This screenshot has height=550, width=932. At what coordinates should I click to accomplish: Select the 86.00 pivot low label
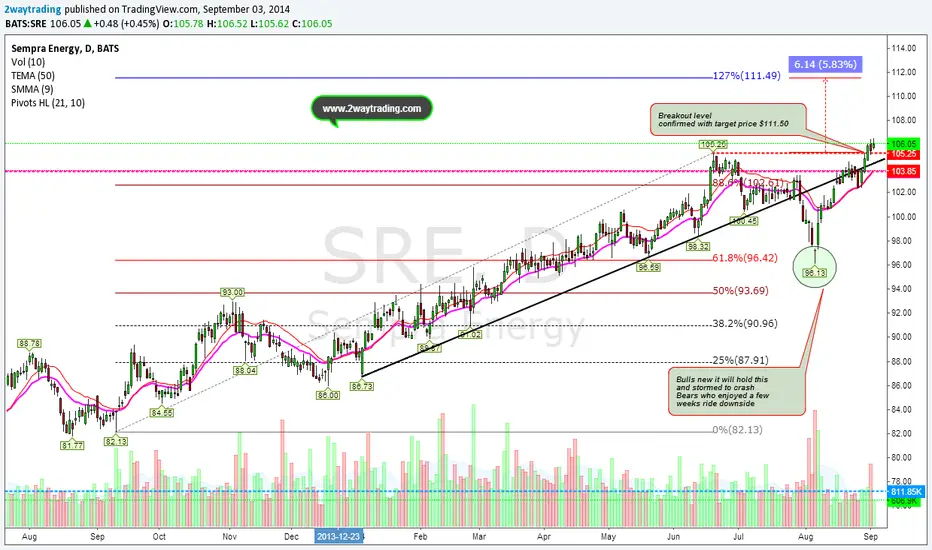coord(328,395)
